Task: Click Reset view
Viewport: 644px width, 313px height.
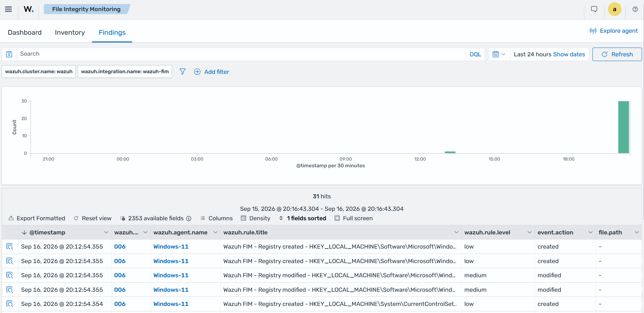Action: pyautogui.click(x=93, y=218)
